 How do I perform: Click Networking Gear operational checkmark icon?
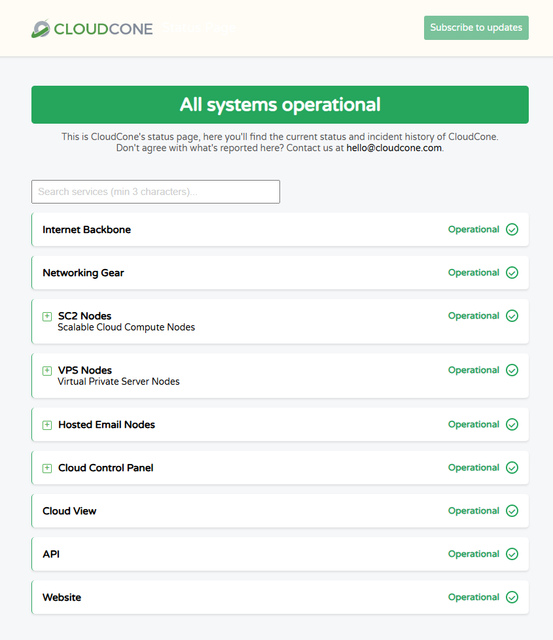tap(512, 273)
